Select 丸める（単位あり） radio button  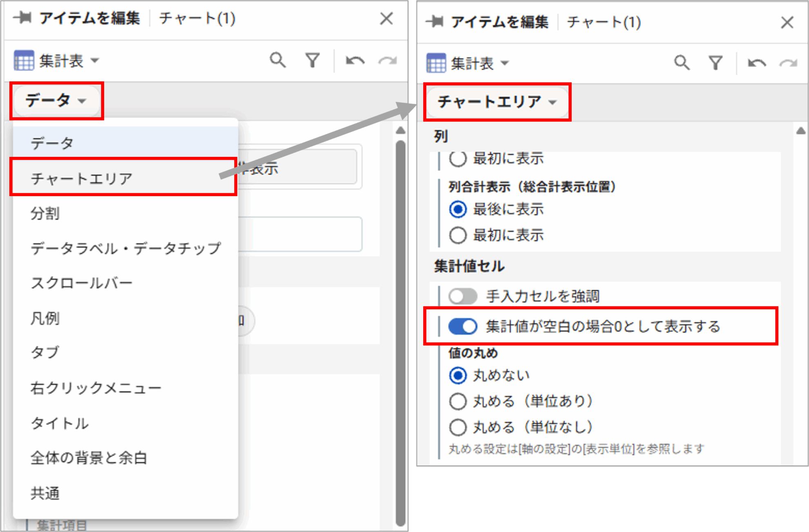(458, 401)
